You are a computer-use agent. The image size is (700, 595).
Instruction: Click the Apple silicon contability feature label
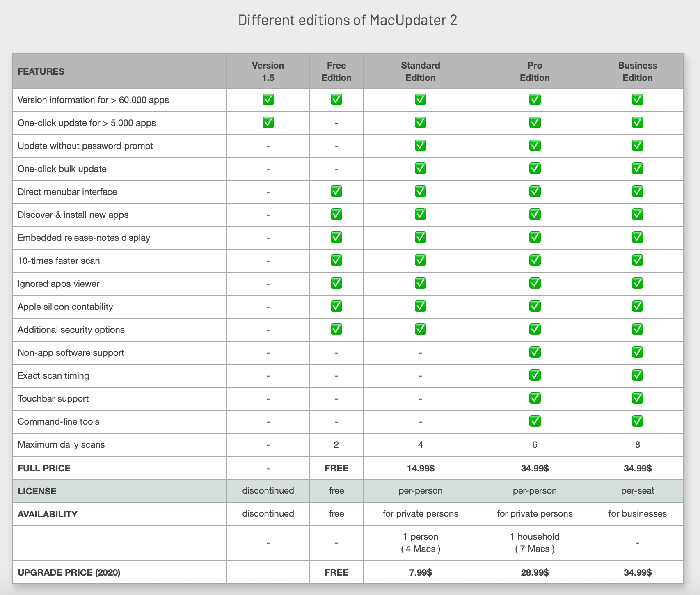(x=65, y=307)
